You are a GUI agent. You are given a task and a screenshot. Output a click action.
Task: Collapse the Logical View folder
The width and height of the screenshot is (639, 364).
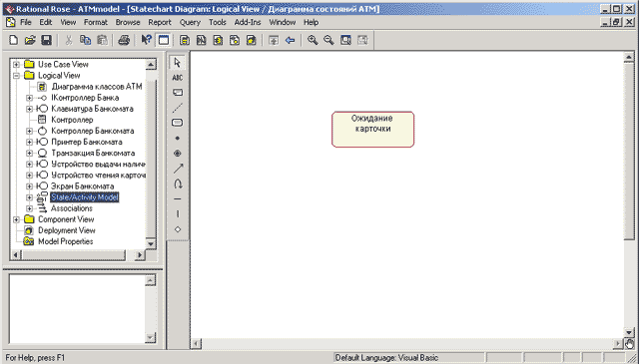(x=16, y=76)
